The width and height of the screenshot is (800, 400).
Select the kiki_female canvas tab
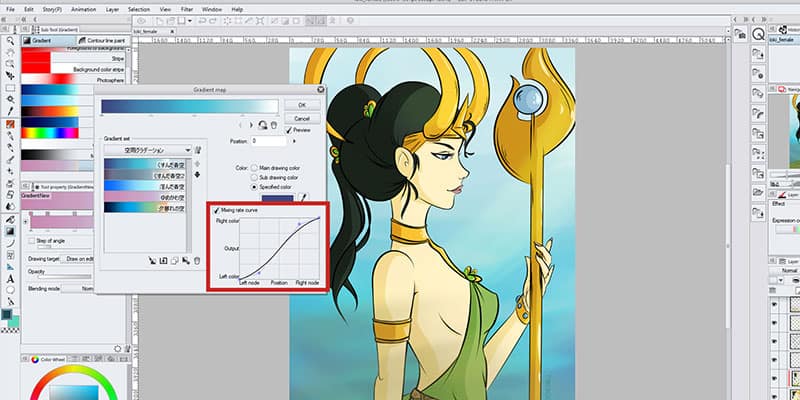pyautogui.click(x=154, y=31)
